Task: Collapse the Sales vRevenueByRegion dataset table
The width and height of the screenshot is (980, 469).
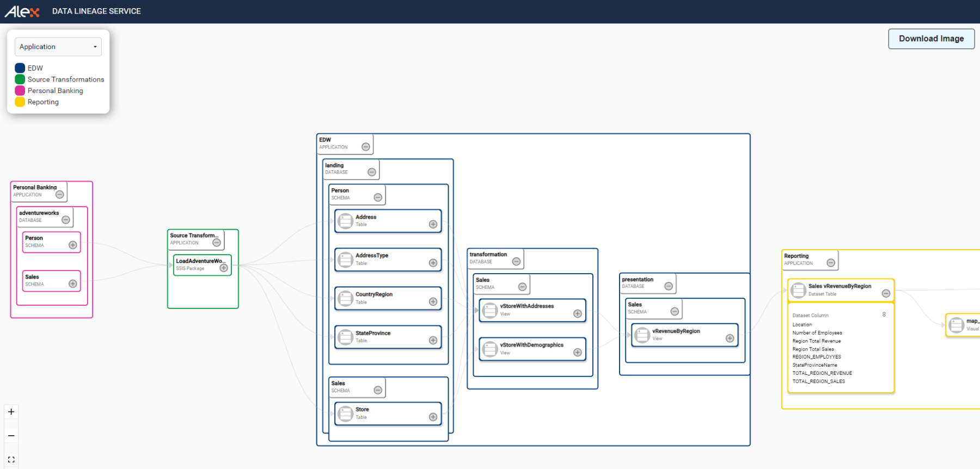Action: click(886, 293)
